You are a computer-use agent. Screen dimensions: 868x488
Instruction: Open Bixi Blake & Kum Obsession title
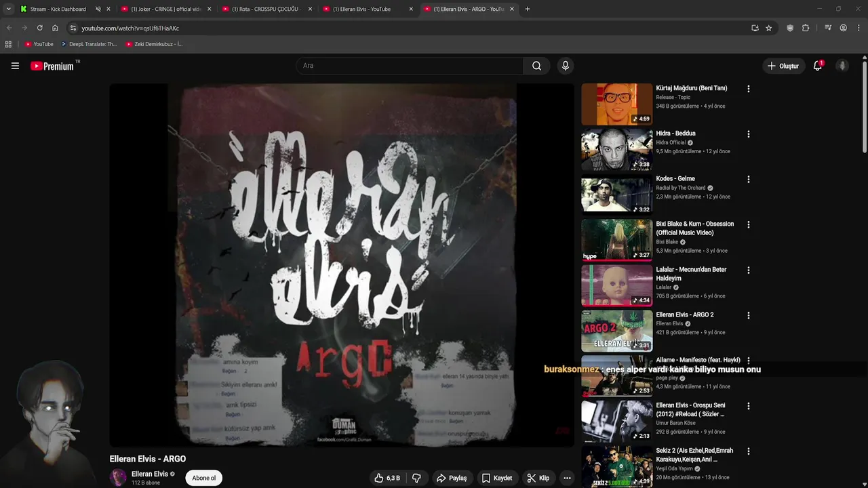(694, 228)
